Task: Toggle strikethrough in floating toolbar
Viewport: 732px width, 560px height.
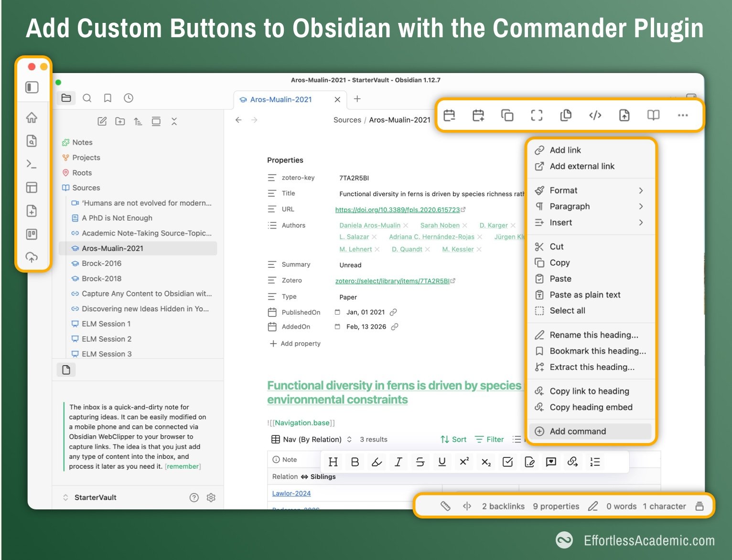Action: tap(420, 462)
